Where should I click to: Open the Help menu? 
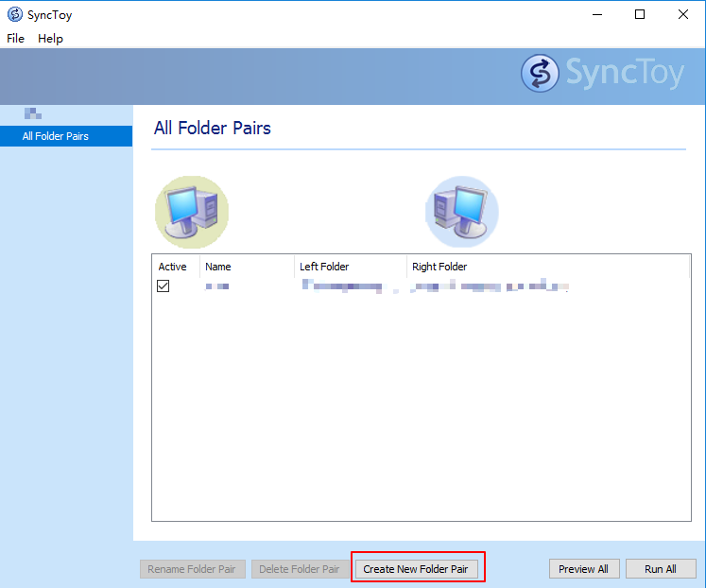(x=50, y=39)
